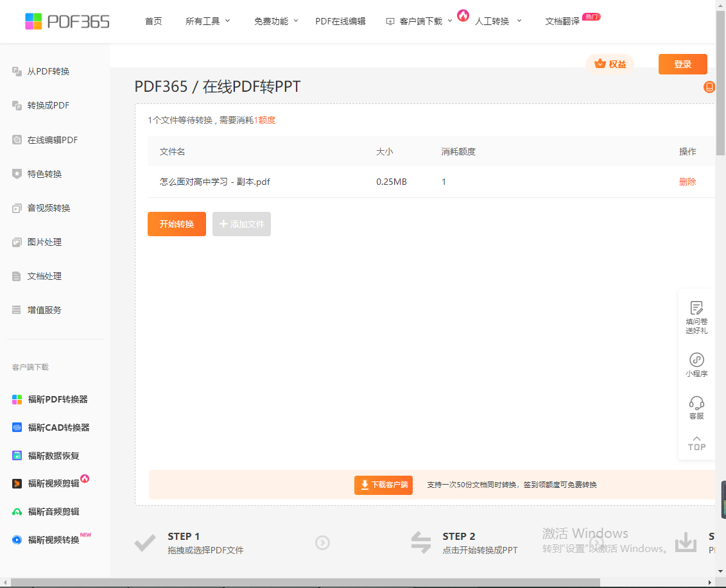Click the 福昕视频剪辑 play icon
This screenshot has width=726, height=588.
point(17,484)
